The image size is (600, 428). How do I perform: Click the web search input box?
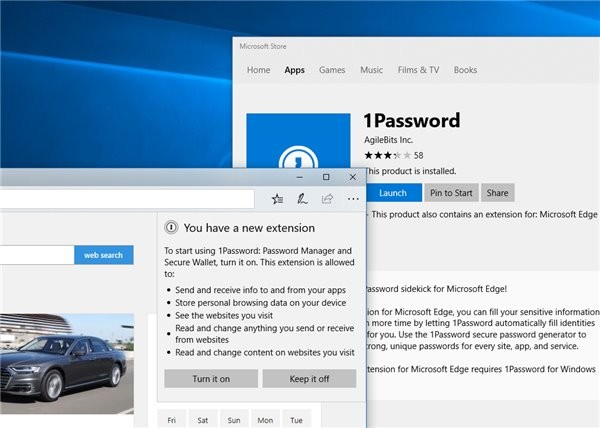[37, 255]
